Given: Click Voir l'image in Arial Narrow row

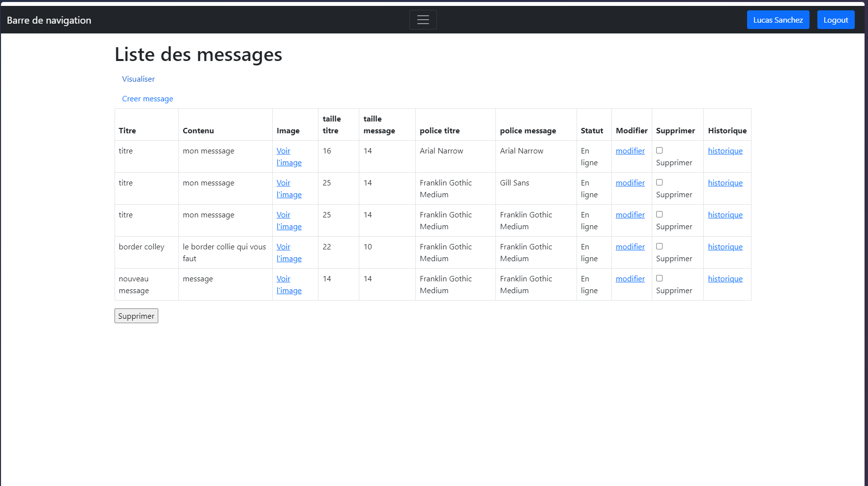Looking at the screenshot, I should click(x=289, y=157).
